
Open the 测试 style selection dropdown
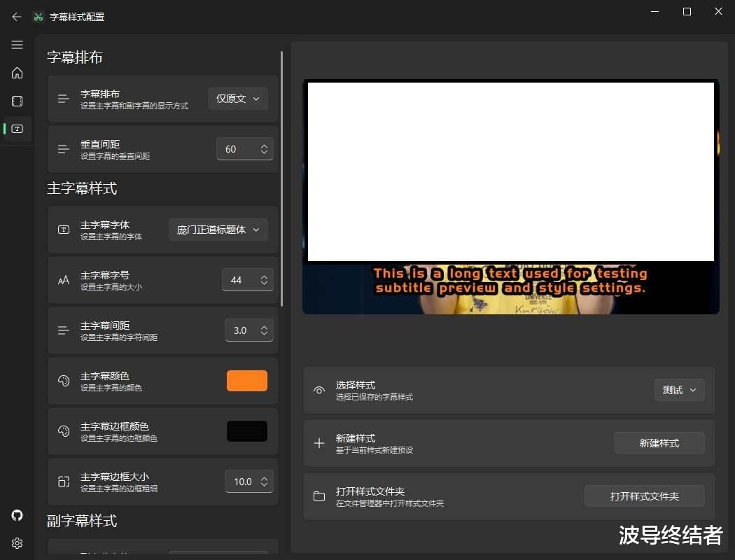[x=679, y=390]
